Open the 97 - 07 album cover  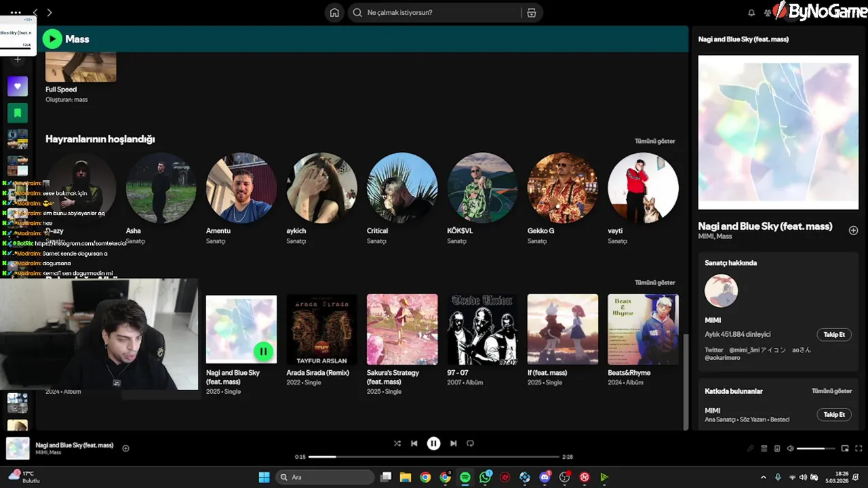(482, 329)
